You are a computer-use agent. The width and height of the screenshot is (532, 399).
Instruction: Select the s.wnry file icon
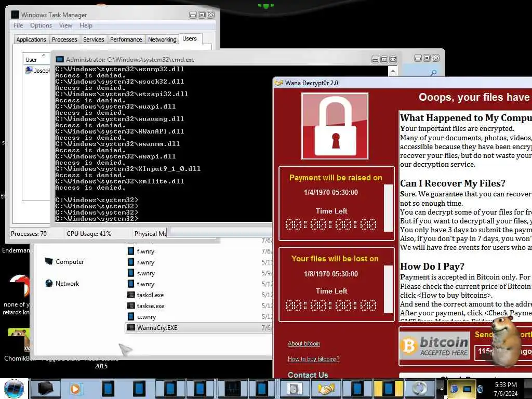point(130,273)
